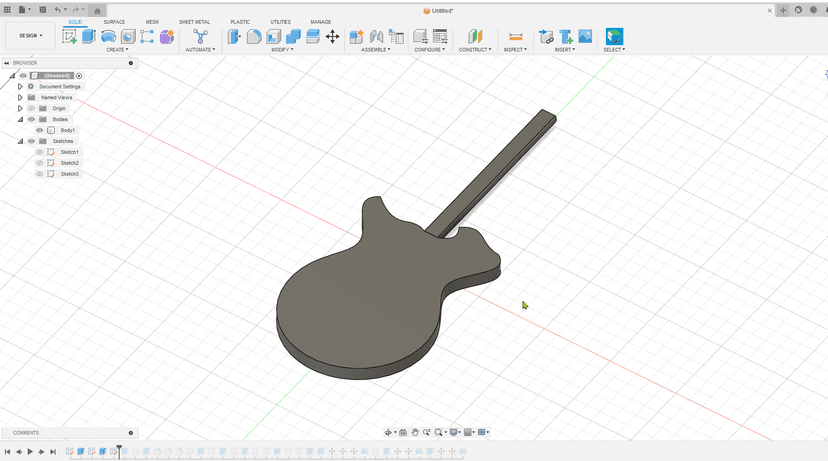Image resolution: width=828 pixels, height=461 pixels.
Task: Show the Origin folder via eye icon
Action: point(31,108)
